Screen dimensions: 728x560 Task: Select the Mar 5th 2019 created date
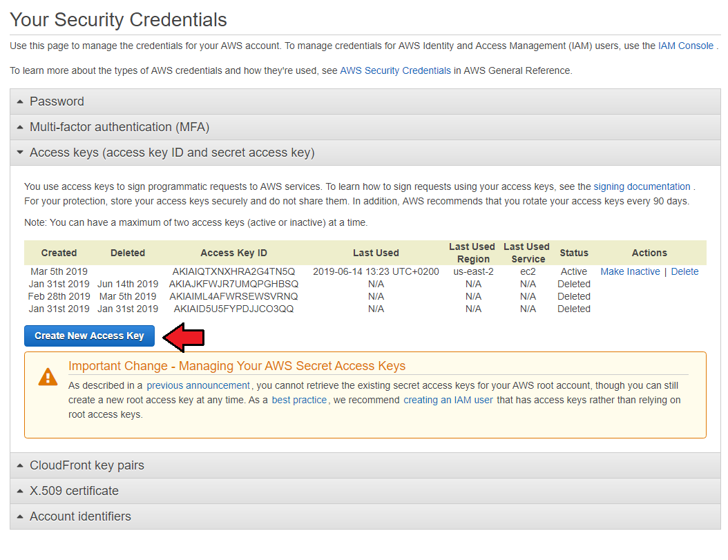pos(59,271)
